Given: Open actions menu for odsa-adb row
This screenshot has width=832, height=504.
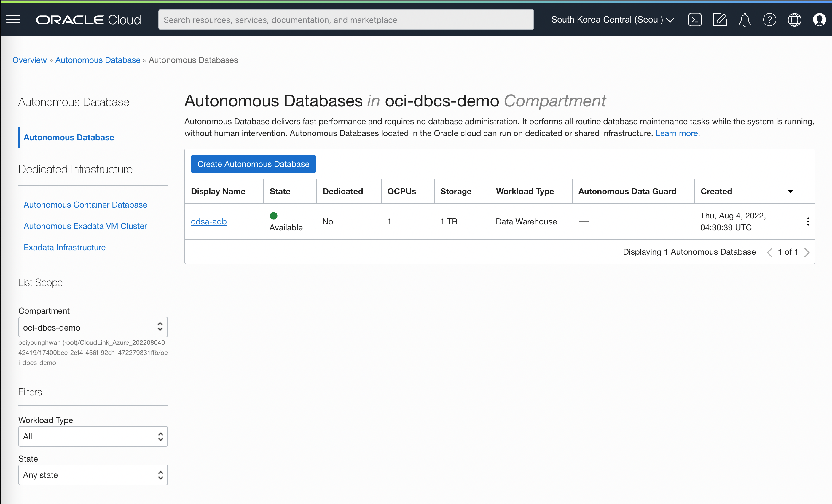Looking at the screenshot, I should pos(808,221).
